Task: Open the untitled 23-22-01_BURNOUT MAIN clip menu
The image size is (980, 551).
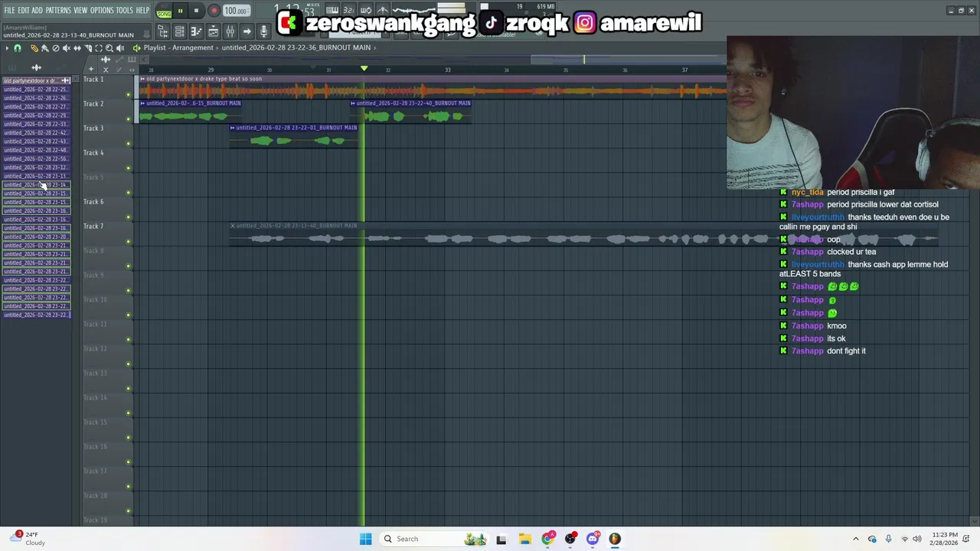Action: coord(233,127)
